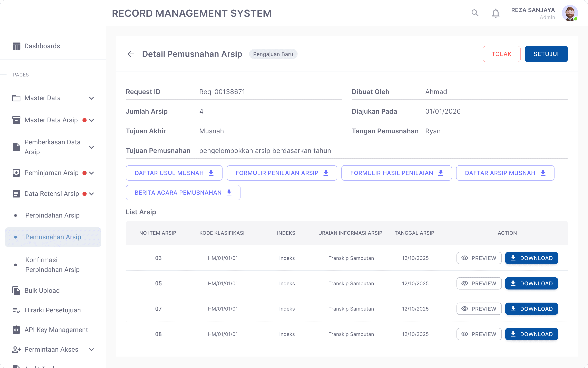Preview arsip item 03
Viewport: 588px width, 368px height.
pyautogui.click(x=479, y=258)
